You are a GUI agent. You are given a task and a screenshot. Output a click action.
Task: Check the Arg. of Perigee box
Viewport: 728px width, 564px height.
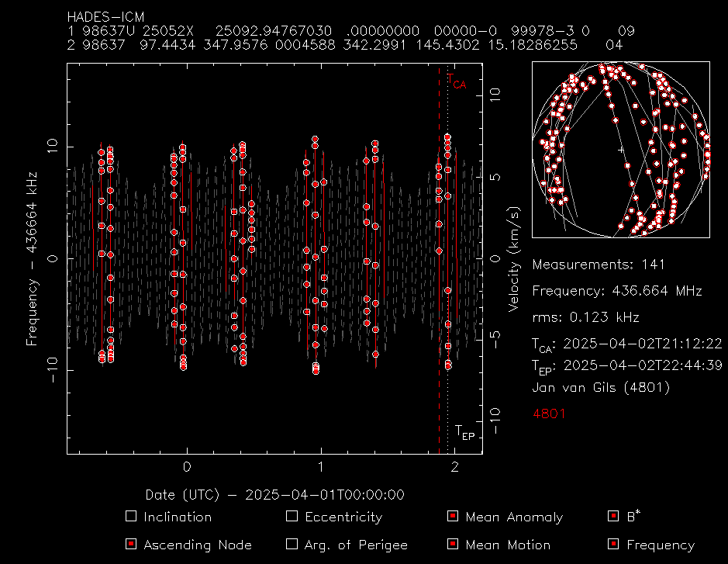tap(292, 545)
